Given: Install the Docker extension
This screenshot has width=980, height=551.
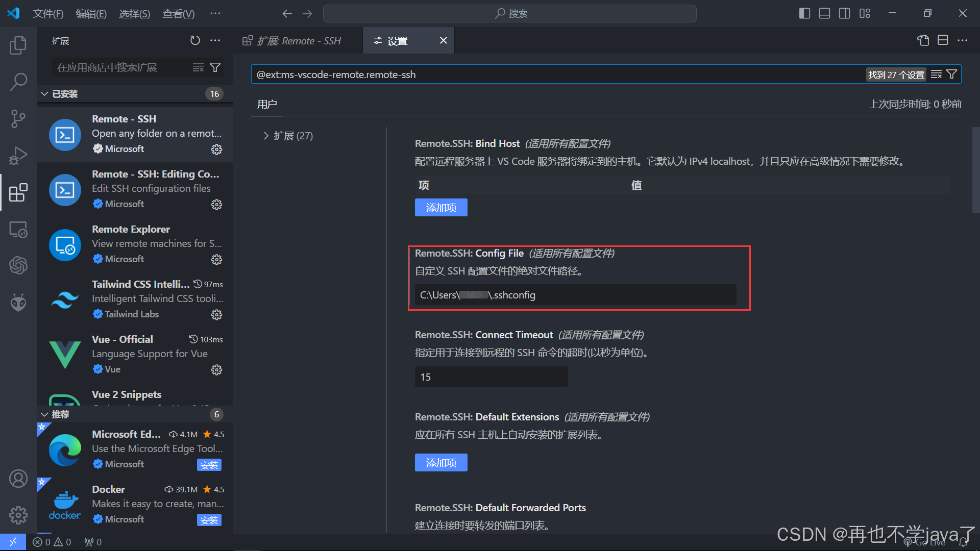Looking at the screenshot, I should coord(209,520).
